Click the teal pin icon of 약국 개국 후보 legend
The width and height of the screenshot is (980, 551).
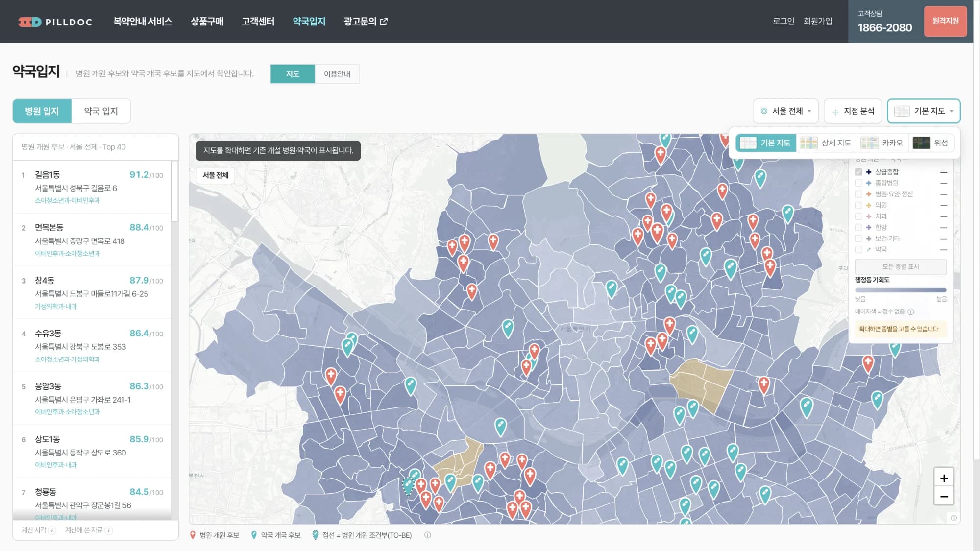tap(254, 535)
